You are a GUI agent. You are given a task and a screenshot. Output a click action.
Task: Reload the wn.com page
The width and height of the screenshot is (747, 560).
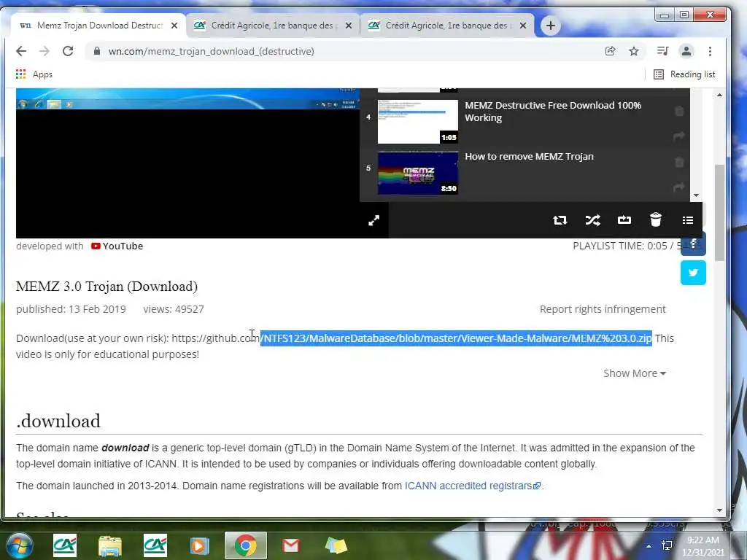click(x=68, y=51)
